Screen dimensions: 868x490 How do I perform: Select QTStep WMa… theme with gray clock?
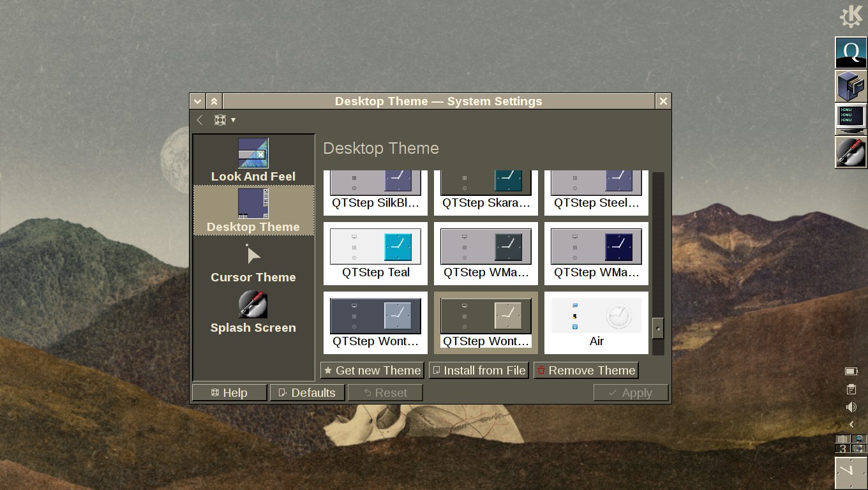point(486,253)
